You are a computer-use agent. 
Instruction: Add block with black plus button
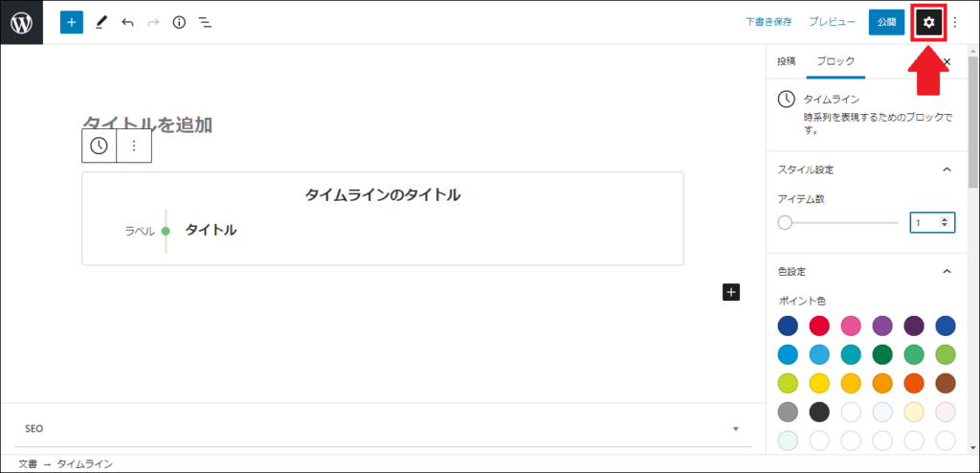point(731,292)
